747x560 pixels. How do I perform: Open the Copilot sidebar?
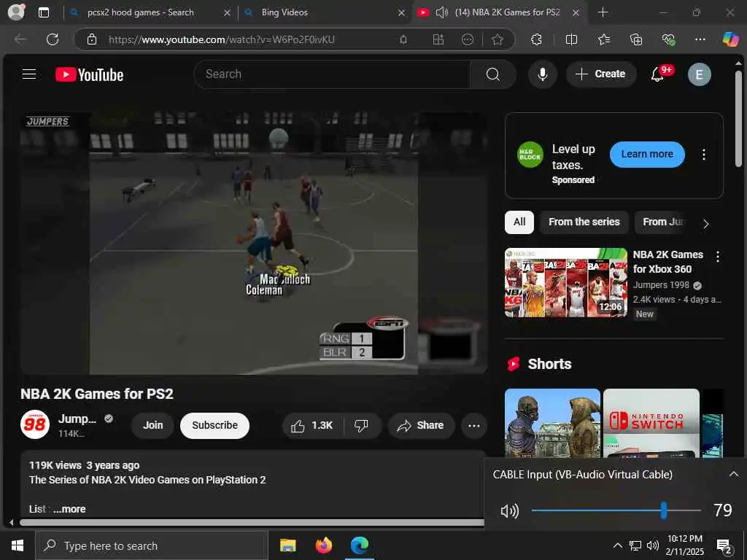730,39
